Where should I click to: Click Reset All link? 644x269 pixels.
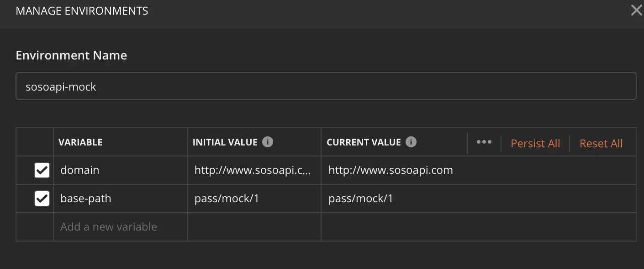601,143
